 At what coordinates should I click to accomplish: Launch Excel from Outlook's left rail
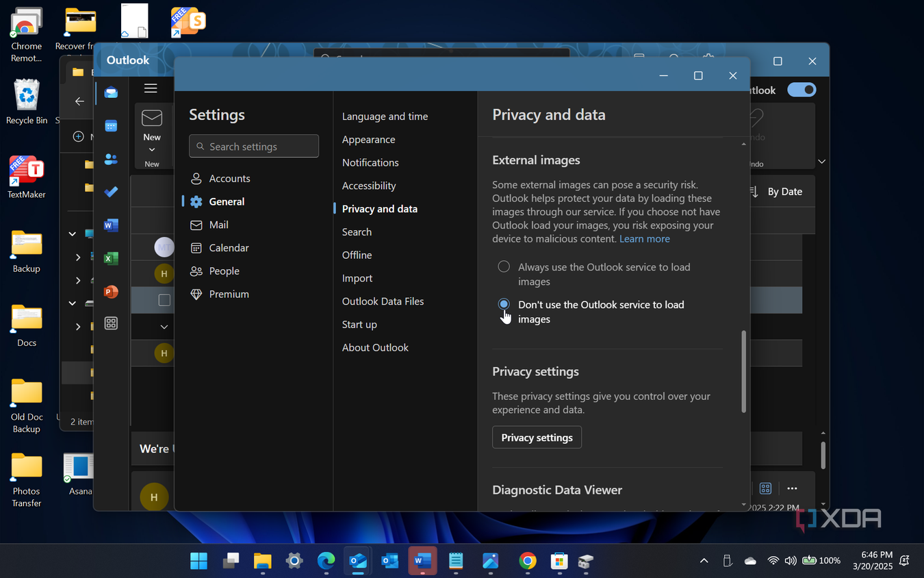pos(111,258)
